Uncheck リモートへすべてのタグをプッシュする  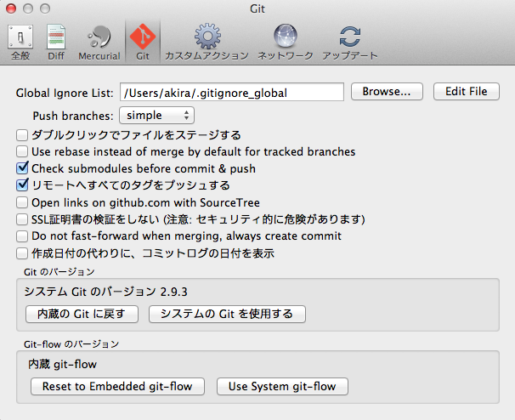coord(22,185)
